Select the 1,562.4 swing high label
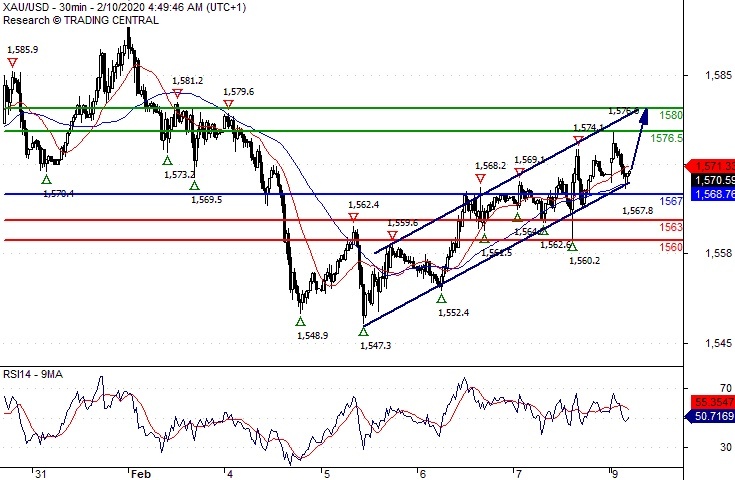This screenshot has height=480, width=735. tap(364, 205)
